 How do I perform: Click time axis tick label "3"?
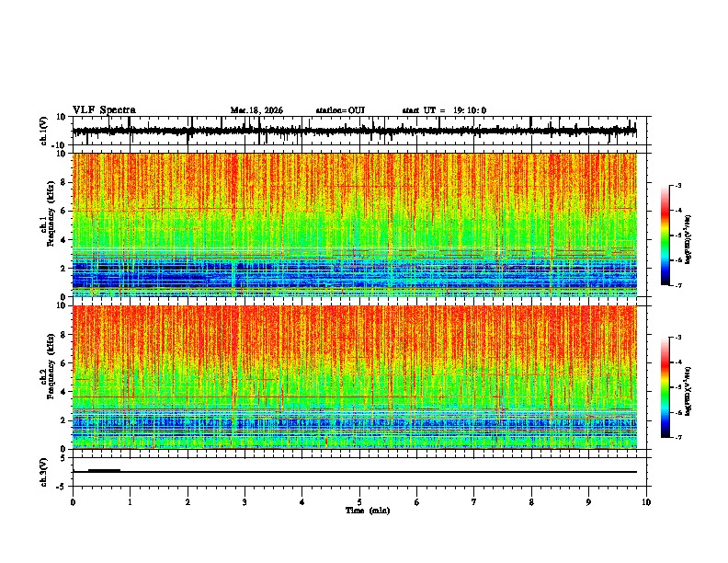(245, 502)
